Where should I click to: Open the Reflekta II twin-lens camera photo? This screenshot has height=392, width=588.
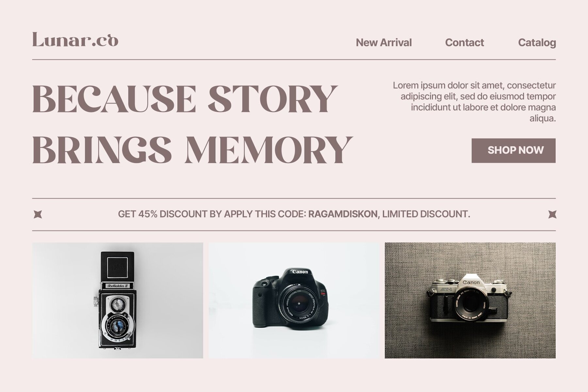click(118, 300)
